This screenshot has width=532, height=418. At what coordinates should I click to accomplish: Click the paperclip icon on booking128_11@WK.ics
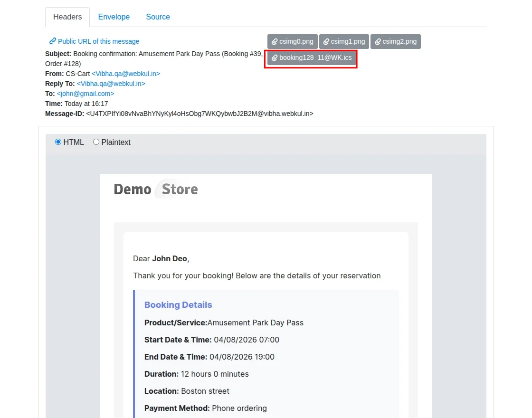275,58
